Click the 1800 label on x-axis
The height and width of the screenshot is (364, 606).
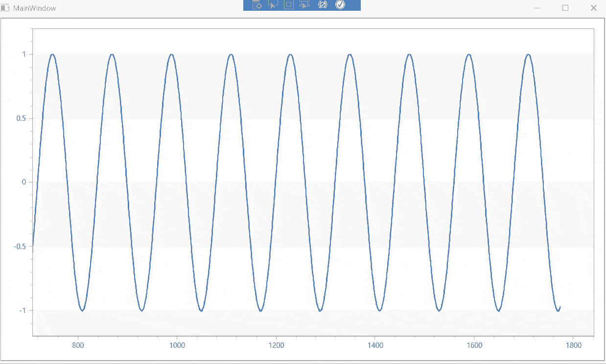573,345
